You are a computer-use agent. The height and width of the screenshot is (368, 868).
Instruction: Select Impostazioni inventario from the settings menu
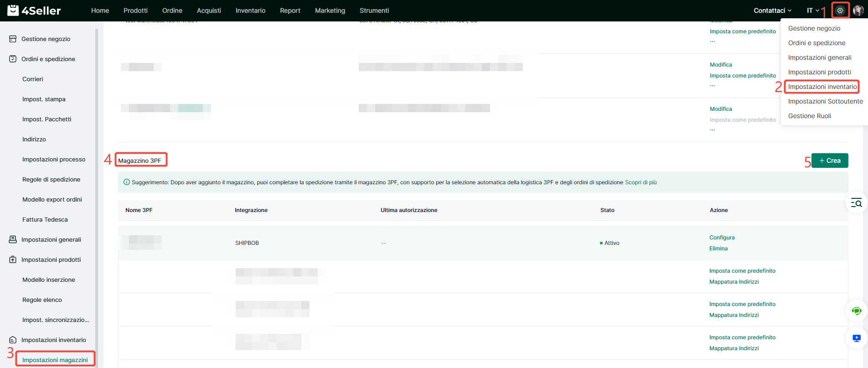point(822,87)
